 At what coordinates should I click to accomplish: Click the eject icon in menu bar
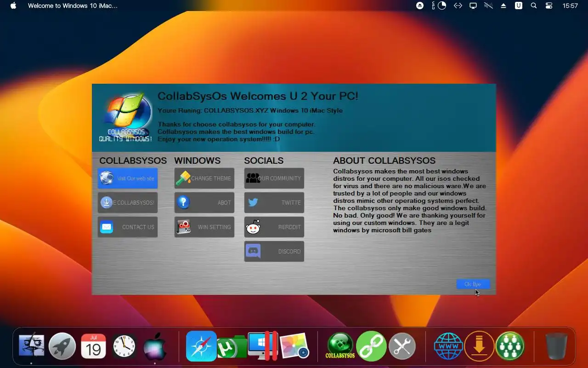[x=420, y=6]
